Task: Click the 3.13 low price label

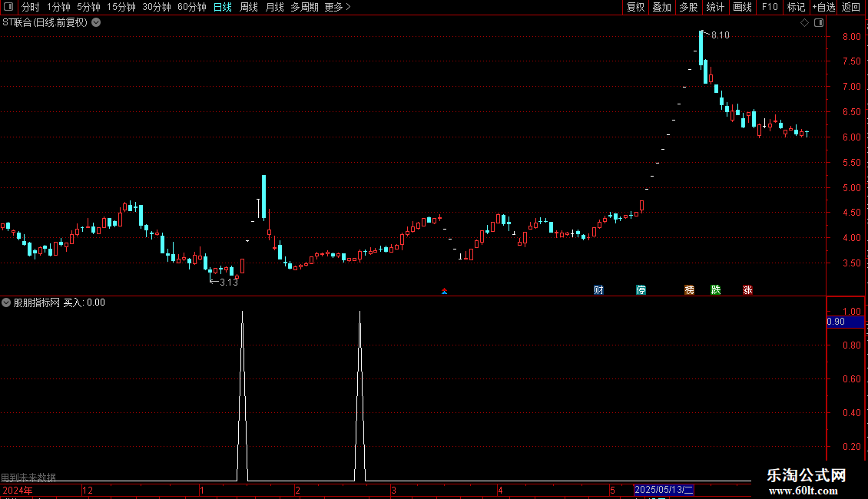Action: point(229,283)
